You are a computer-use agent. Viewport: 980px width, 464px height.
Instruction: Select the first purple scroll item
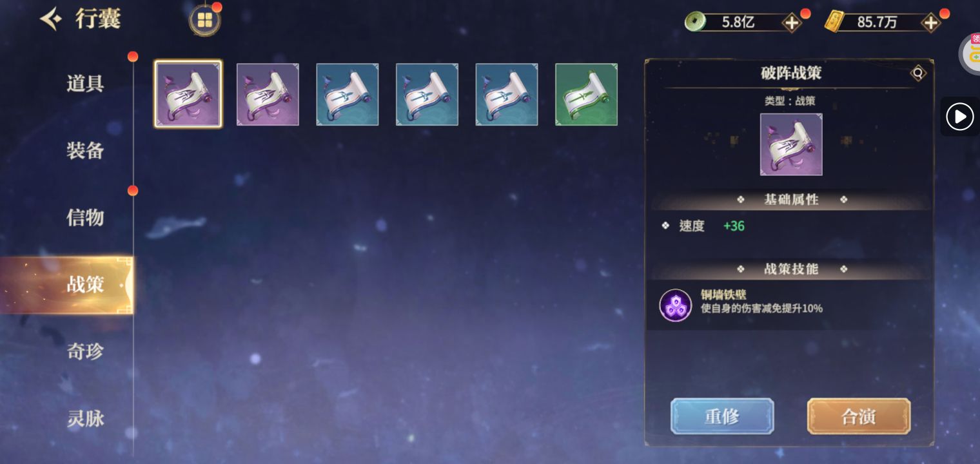[x=188, y=94]
